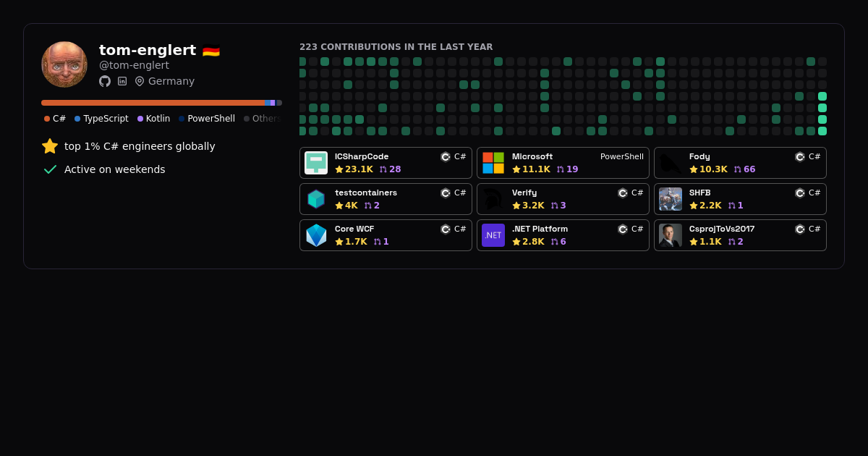Viewport: 868px width, 456px height.
Task: Click the location pin icon
Action: tap(140, 81)
